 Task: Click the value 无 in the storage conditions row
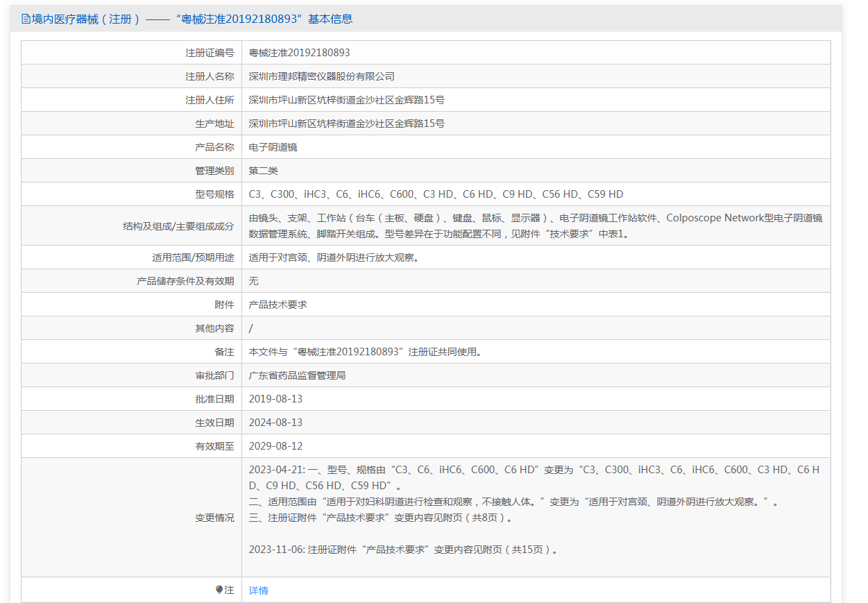[254, 281]
